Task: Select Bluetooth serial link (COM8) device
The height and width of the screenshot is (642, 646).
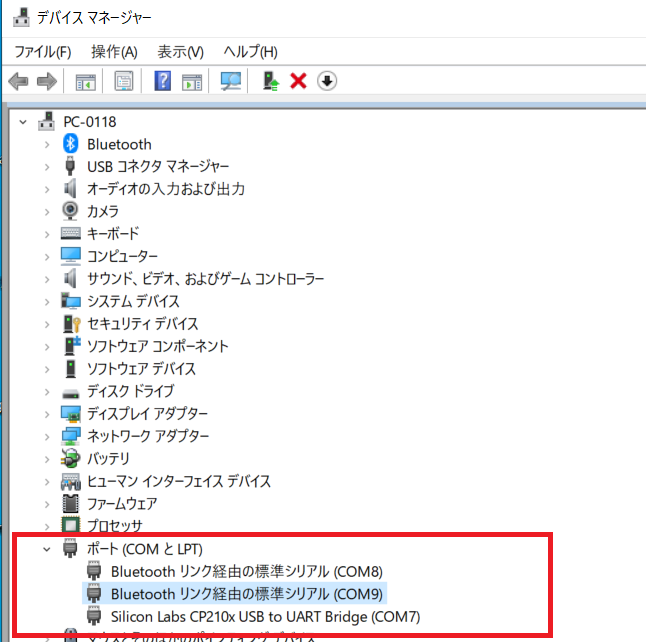Action: (x=246, y=572)
